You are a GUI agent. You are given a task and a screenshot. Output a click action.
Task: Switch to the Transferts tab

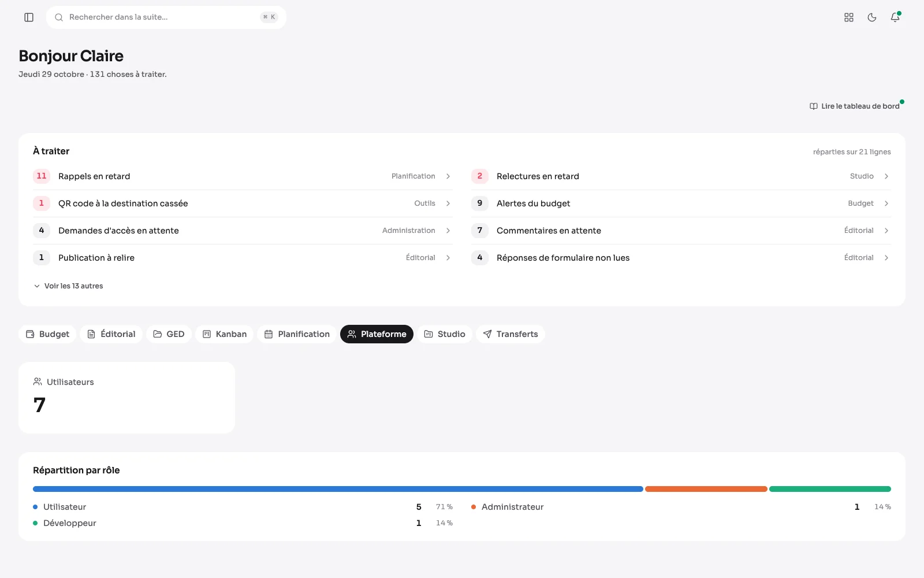coord(511,334)
